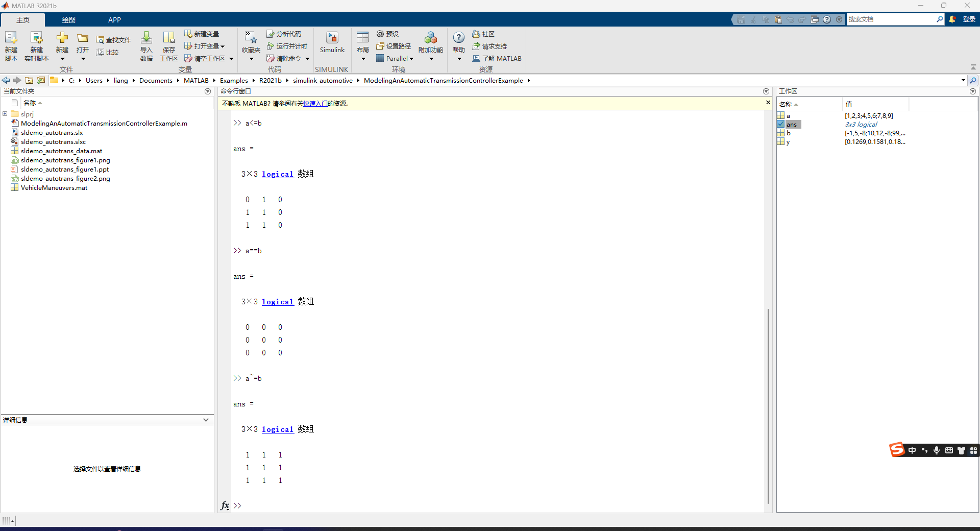This screenshot has width=980, height=531.
Task: Click the Sogou IME S logo
Action: point(897,450)
